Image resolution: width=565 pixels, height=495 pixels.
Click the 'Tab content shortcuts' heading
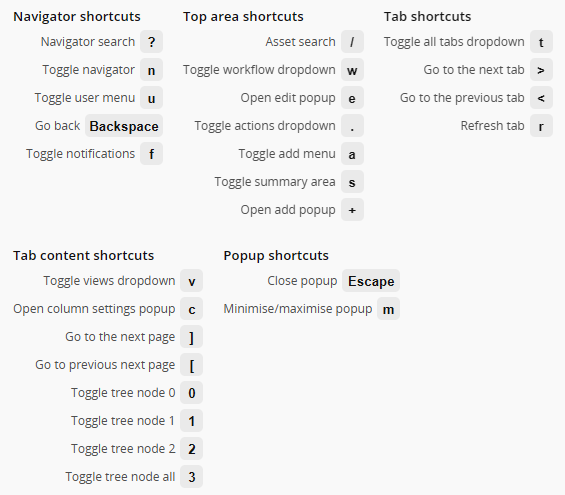coord(84,255)
